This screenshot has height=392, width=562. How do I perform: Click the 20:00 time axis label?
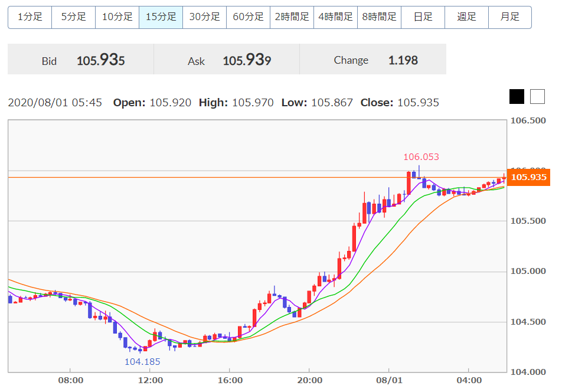click(310, 380)
